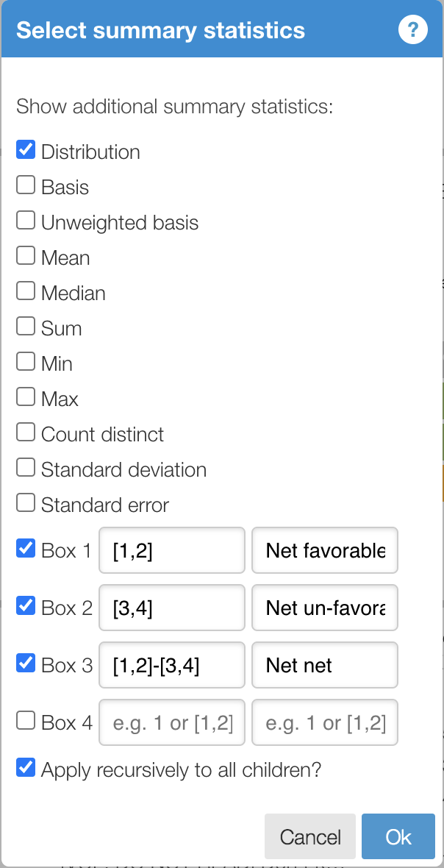Viewport: 444px width, 868px height.
Task: Open the help question mark icon
Action: tap(413, 30)
